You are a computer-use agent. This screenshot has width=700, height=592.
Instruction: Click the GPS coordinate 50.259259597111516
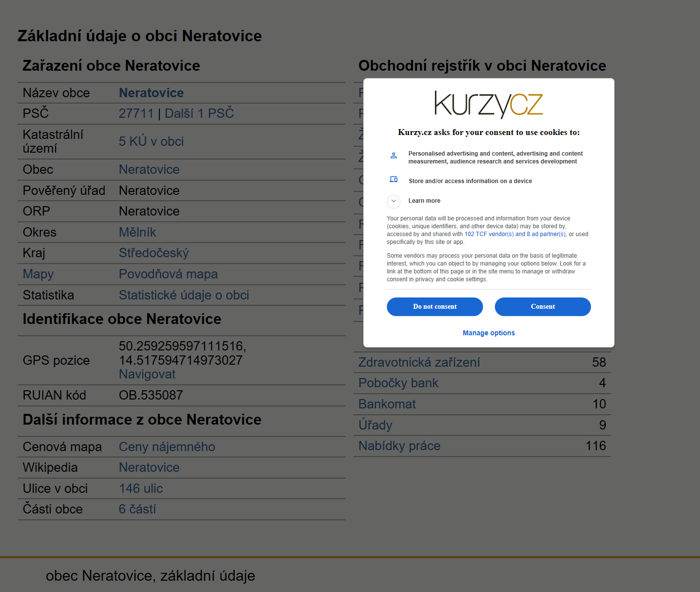coord(182,346)
